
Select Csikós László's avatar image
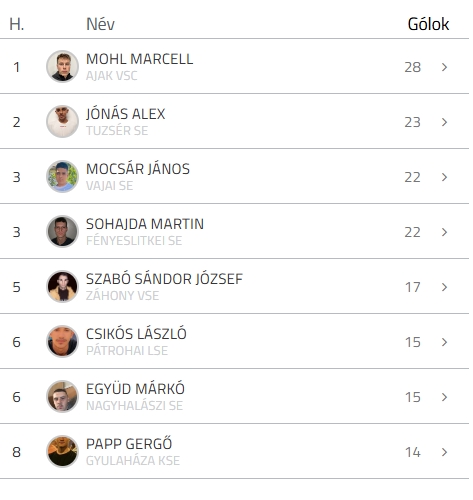[62, 341]
